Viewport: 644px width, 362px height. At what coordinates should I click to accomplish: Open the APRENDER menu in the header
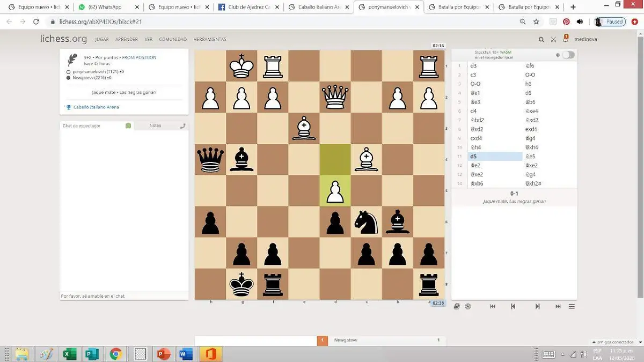pyautogui.click(x=127, y=39)
